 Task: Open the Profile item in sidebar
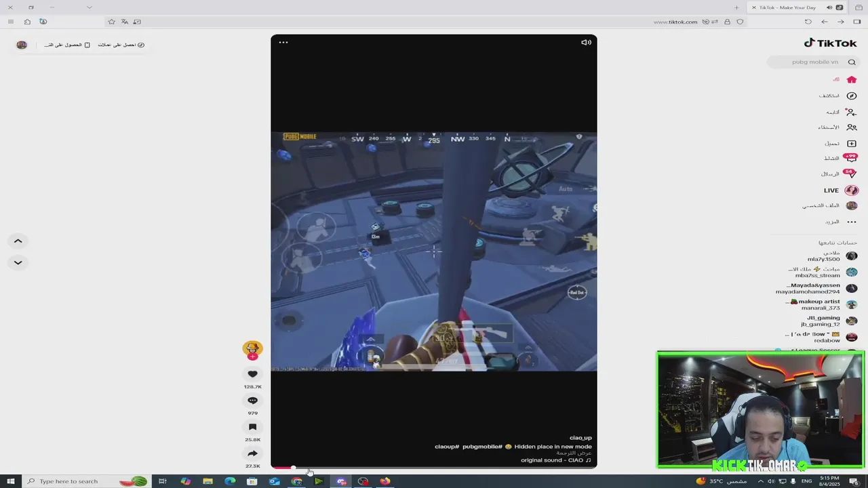830,205
